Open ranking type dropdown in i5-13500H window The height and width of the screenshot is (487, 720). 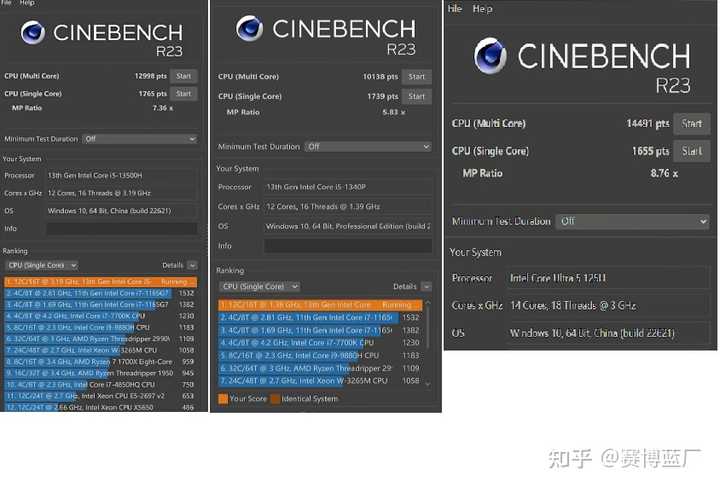pyautogui.click(x=41, y=265)
